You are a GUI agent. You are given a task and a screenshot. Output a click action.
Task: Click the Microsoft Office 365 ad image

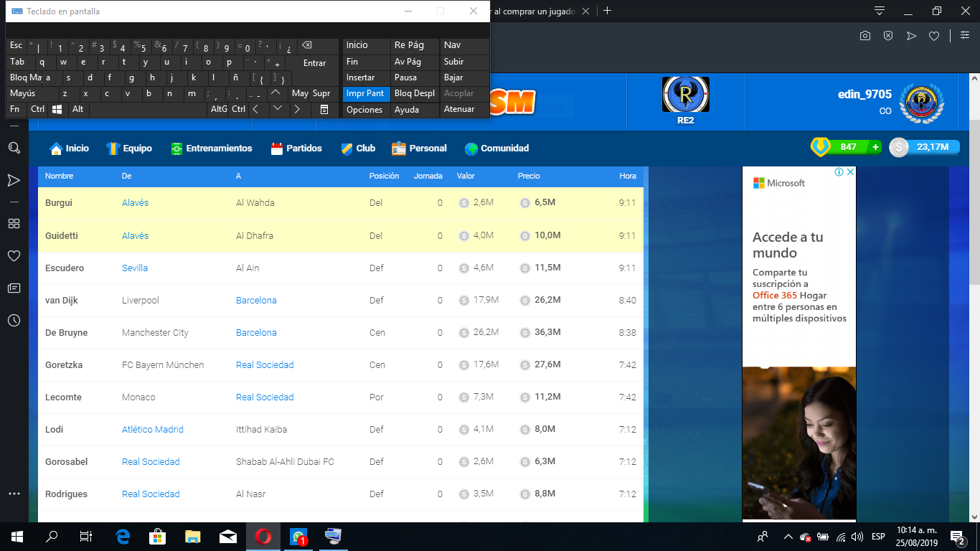coord(799,443)
